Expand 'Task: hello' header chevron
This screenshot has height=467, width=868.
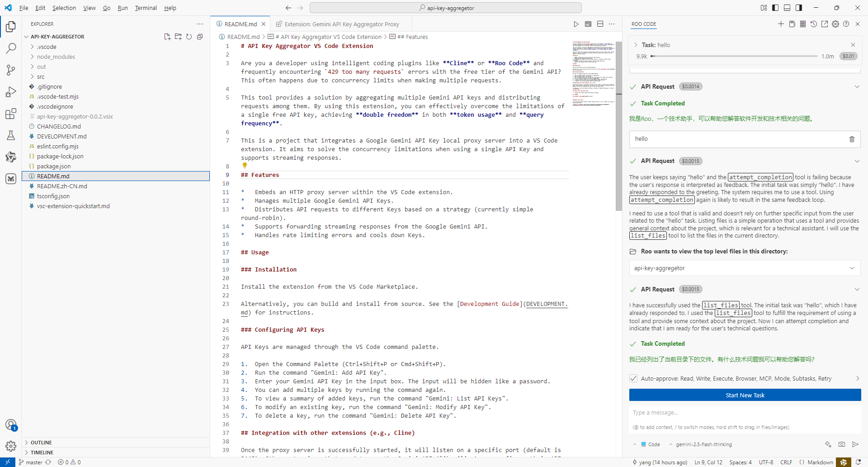click(x=636, y=45)
